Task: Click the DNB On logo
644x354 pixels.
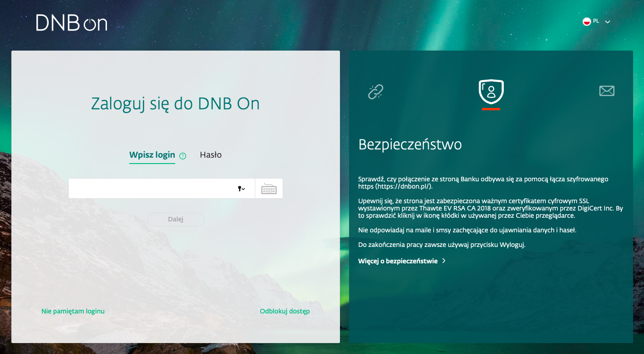Action: [x=71, y=23]
